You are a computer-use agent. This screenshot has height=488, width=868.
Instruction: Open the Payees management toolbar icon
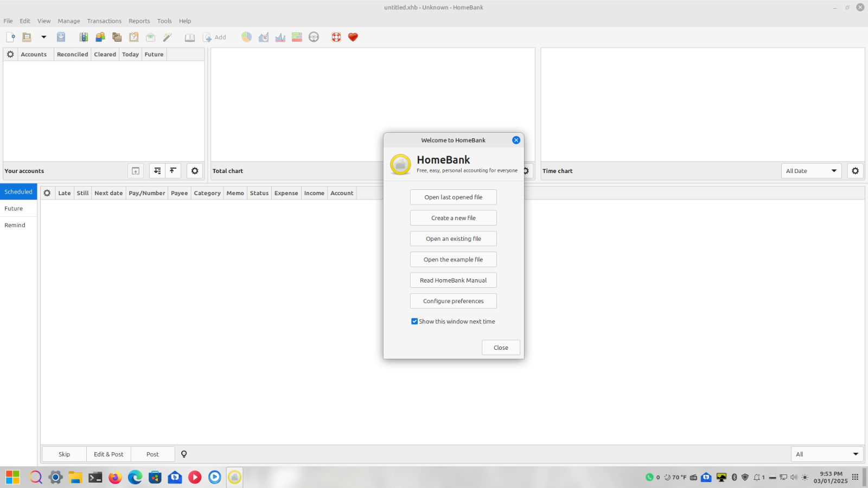click(100, 37)
